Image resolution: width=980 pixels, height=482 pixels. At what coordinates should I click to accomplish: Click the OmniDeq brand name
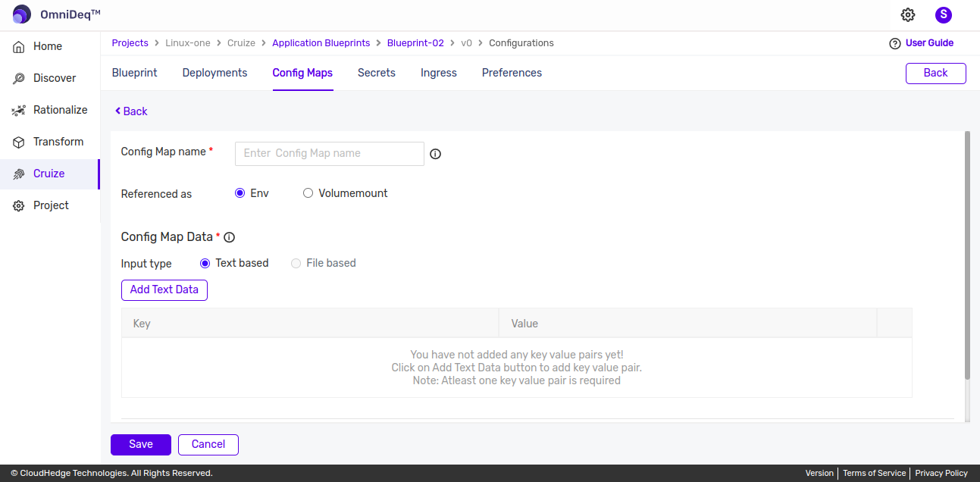(70, 14)
